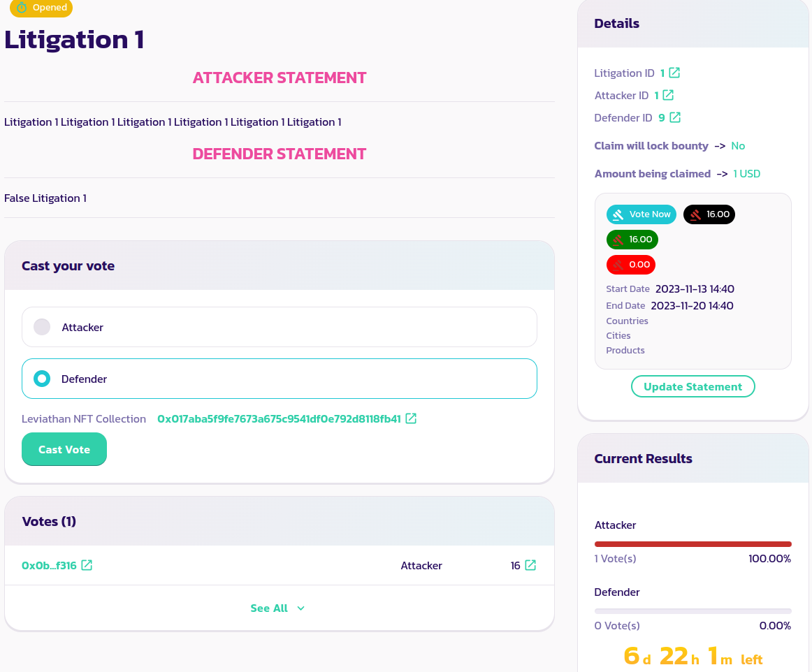Screen dimensions: 812x672
Task: Click the Attacker red results progress bar
Action: pyautogui.click(x=693, y=543)
